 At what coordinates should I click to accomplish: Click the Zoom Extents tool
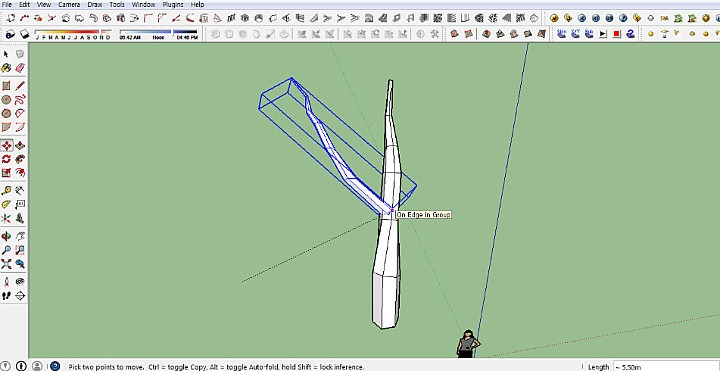tap(6, 264)
